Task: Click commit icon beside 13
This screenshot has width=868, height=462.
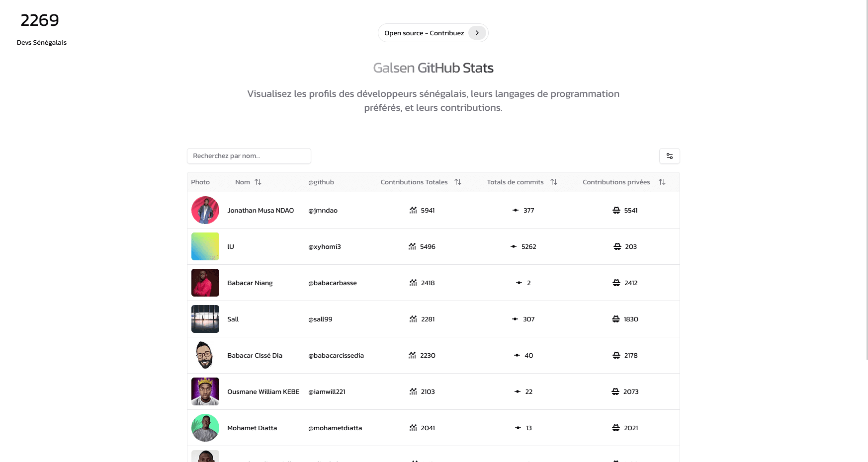Action: 518,428
